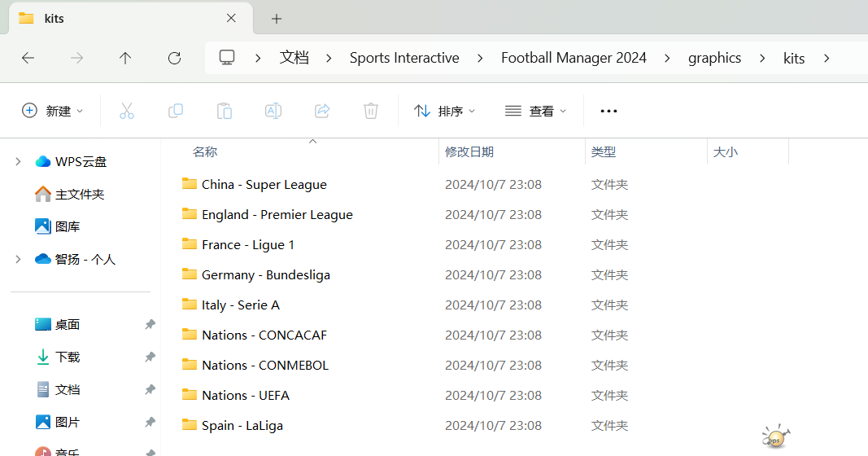
Task: Open the 新建 dropdown menu
Action: 52,111
